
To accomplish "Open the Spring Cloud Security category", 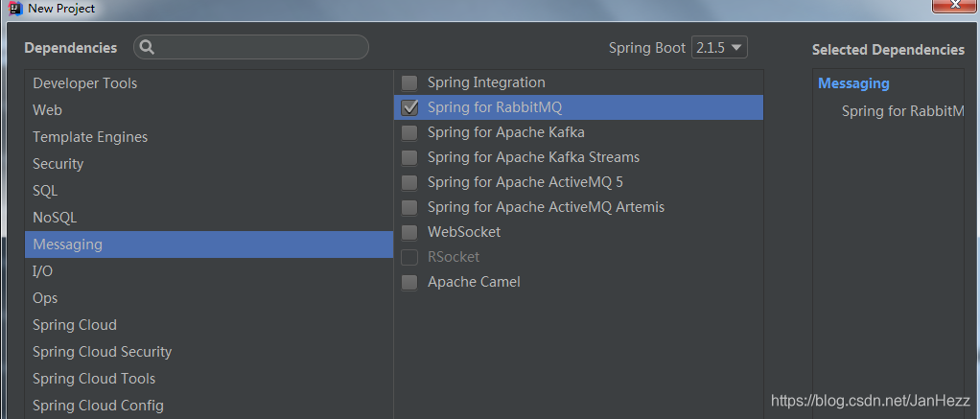I will tap(209, 352).
